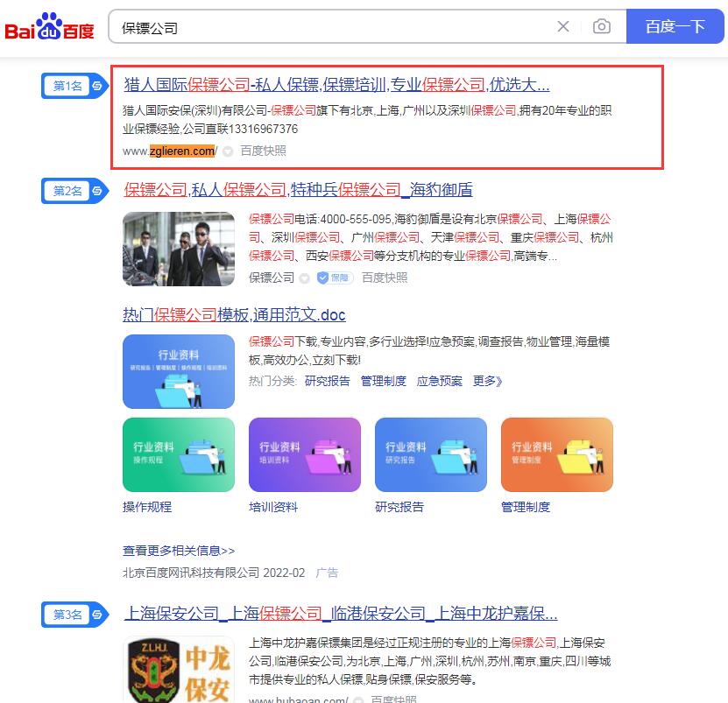The width and height of the screenshot is (728, 703).
Task: Click the purple 培训资料 card image
Action: [x=305, y=454]
